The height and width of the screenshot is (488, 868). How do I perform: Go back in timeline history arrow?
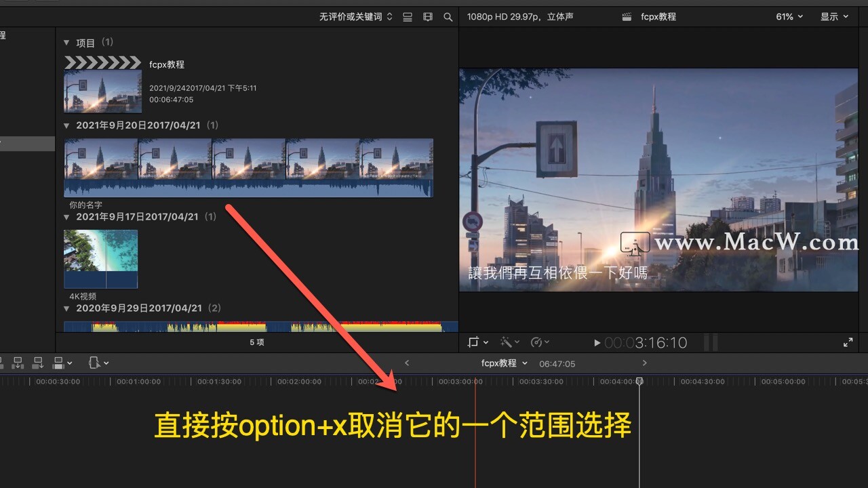[x=407, y=363]
